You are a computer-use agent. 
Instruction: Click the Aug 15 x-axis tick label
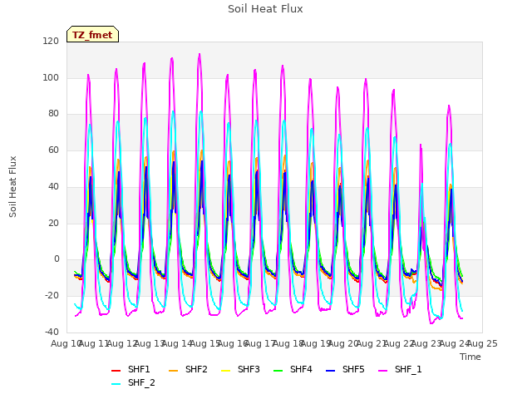coord(205,343)
